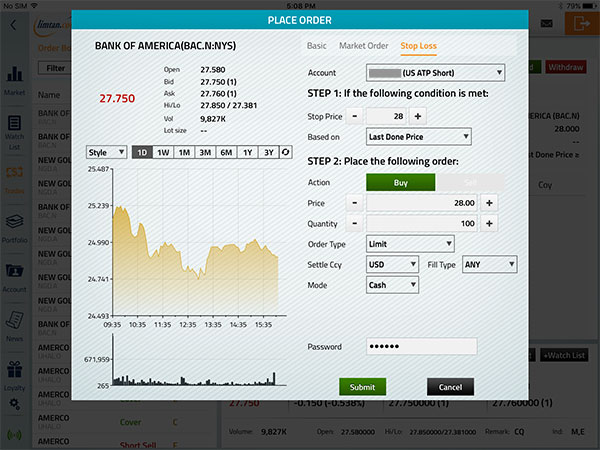This screenshot has height=450, width=600.
Task: Switch to the Stop Loss tab
Action: pos(418,46)
